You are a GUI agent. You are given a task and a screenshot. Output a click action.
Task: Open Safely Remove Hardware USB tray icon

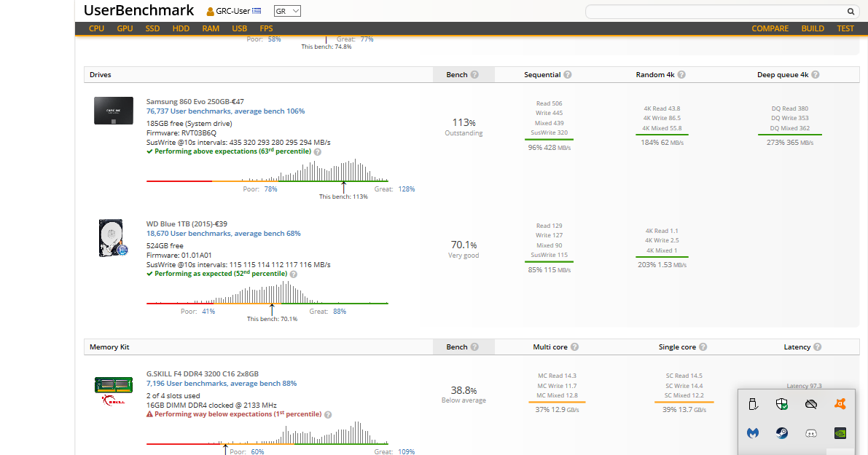point(753,404)
